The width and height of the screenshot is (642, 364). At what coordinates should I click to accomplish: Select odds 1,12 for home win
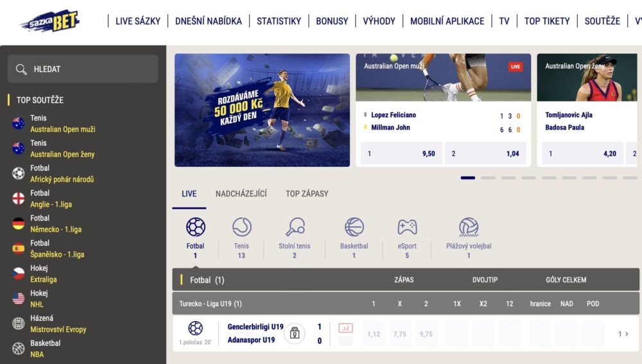pyautogui.click(x=374, y=334)
